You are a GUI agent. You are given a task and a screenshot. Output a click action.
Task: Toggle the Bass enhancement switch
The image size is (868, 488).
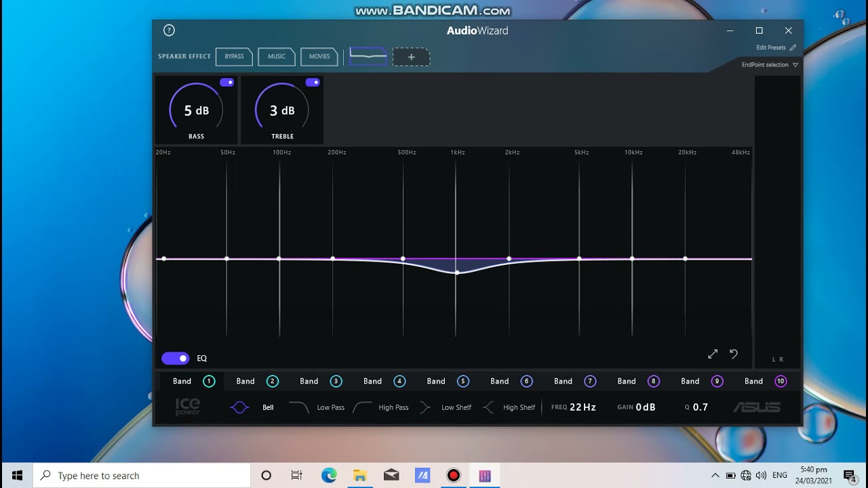tap(226, 82)
